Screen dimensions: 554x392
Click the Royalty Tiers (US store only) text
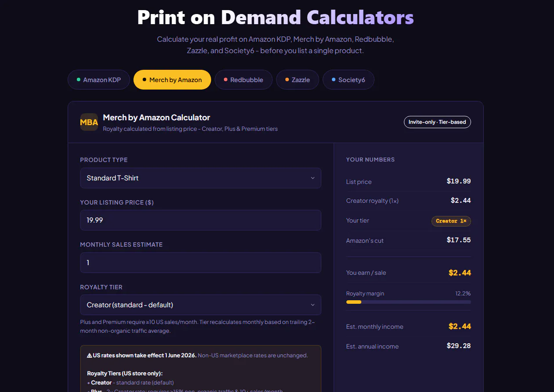click(x=125, y=374)
